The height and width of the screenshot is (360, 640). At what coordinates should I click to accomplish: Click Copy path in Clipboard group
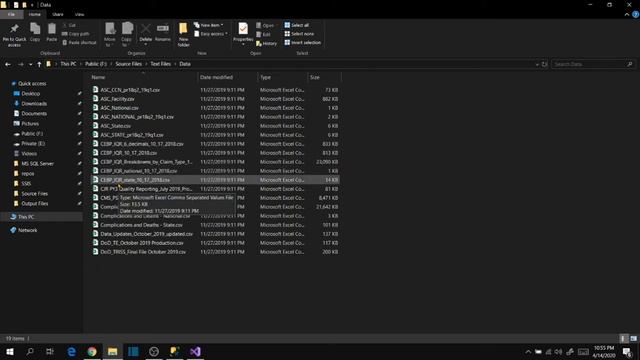click(76, 34)
